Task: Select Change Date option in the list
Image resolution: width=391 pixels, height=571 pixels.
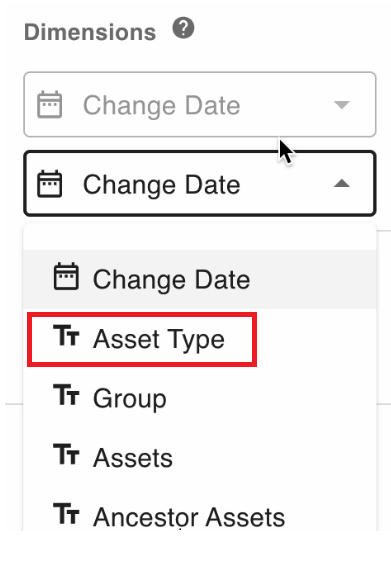Action: point(200,279)
